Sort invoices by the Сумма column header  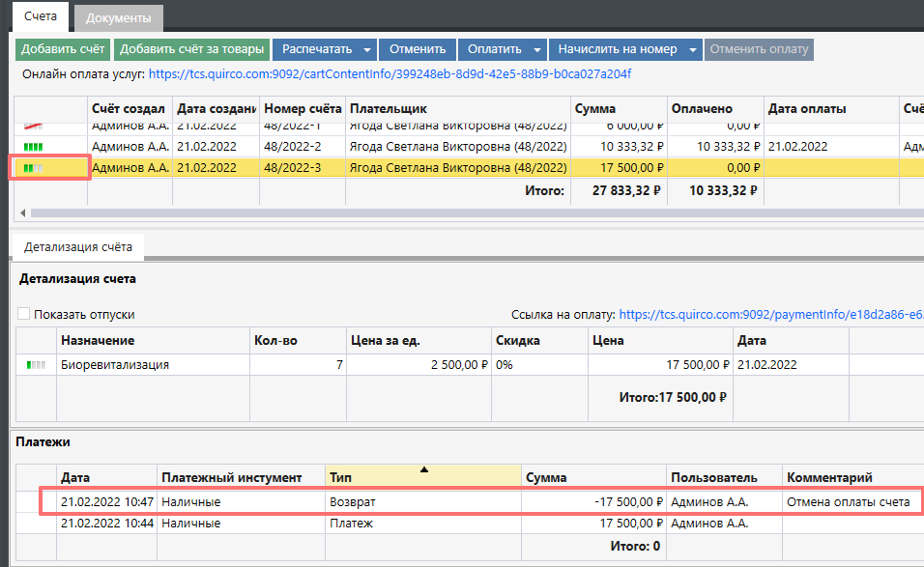point(595,109)
